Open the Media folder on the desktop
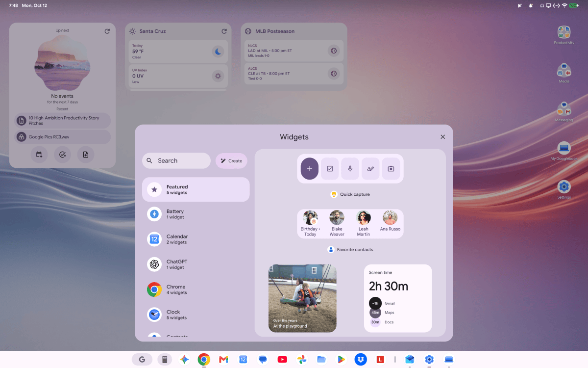588x368 pixels. [x=564, y=73]
